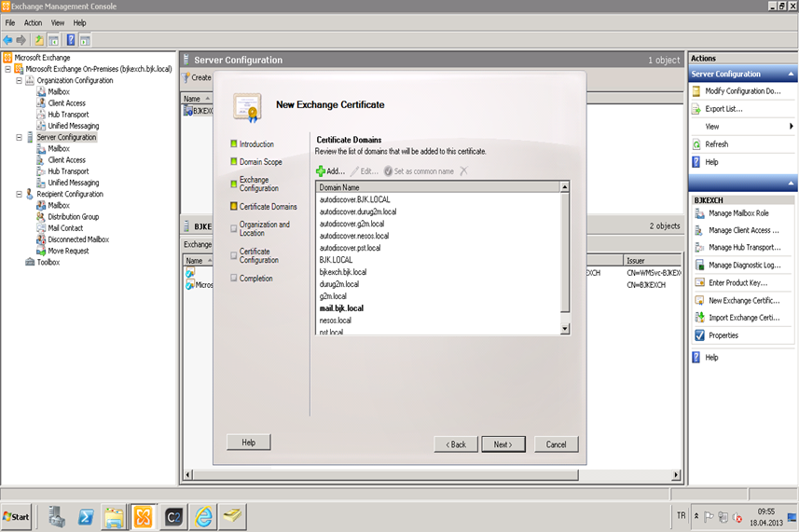Go to the Domain Scope wizard step
799x532 pixels.
260,162
